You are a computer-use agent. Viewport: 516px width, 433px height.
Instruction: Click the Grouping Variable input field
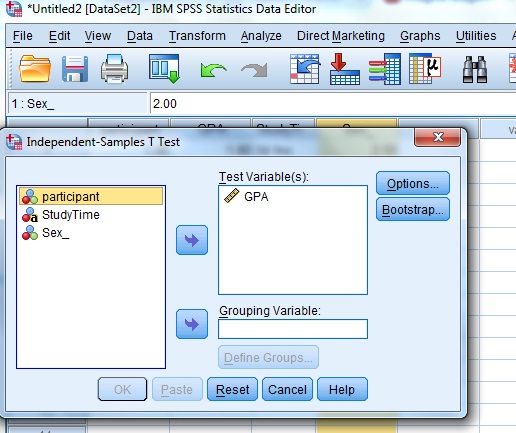click(x=293, y=329)
